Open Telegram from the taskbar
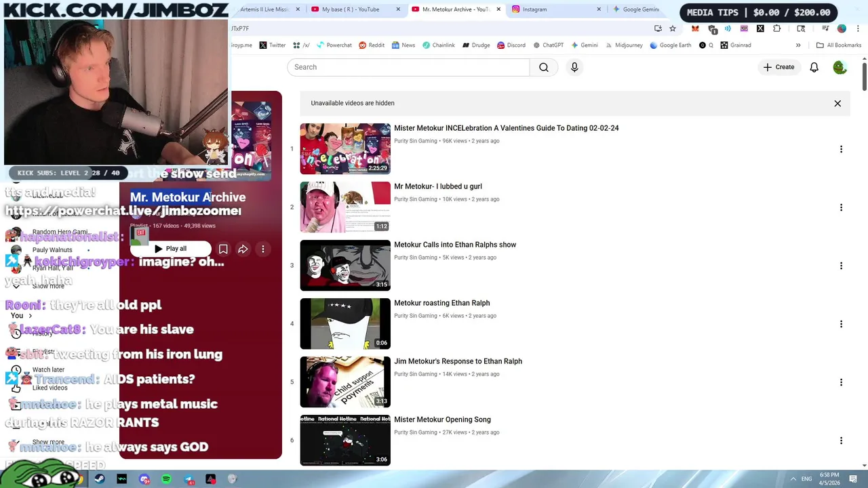Screen dimensions: 868x488 pyautogui.click(x=189, y=479)
